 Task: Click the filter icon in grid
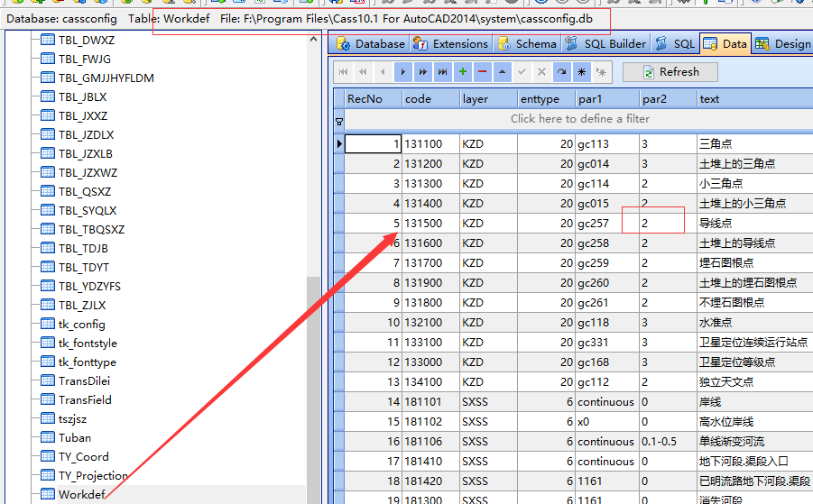[339, 122]
